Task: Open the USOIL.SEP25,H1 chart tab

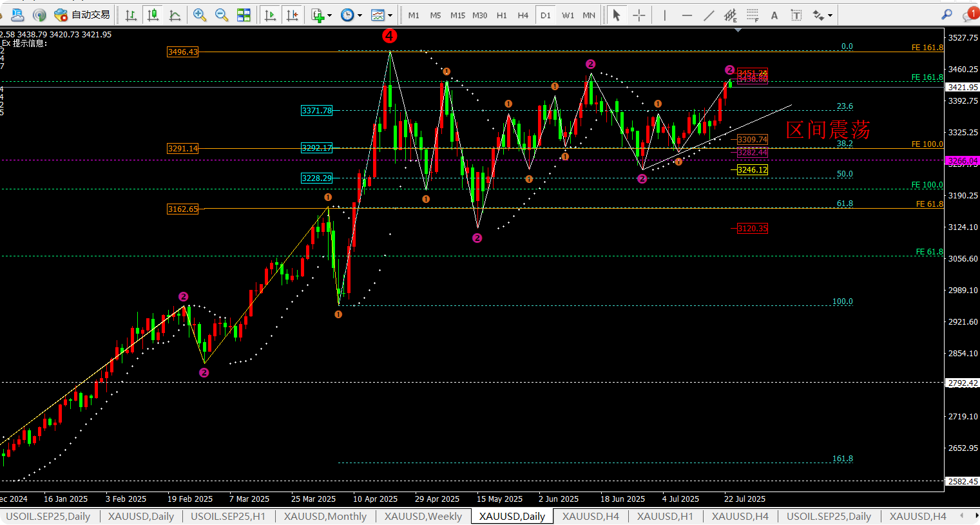Action: (x=228, y=517)
